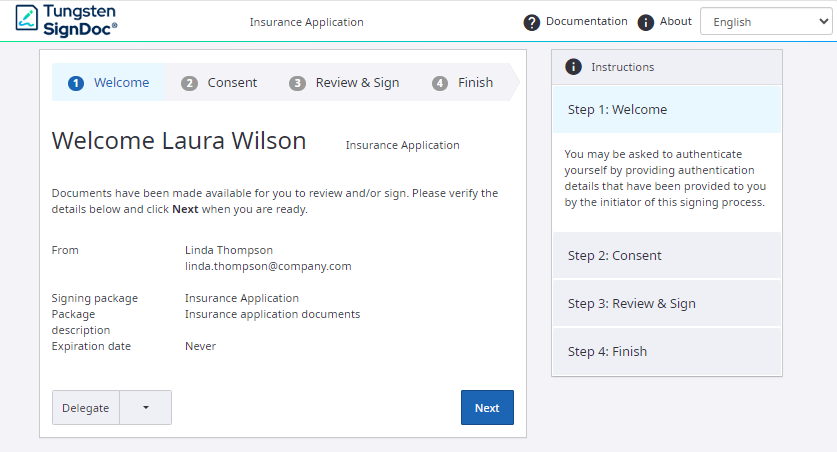Select the Review & Sign wizard step
Screen dimensions: 837x452
pos(357,83)
